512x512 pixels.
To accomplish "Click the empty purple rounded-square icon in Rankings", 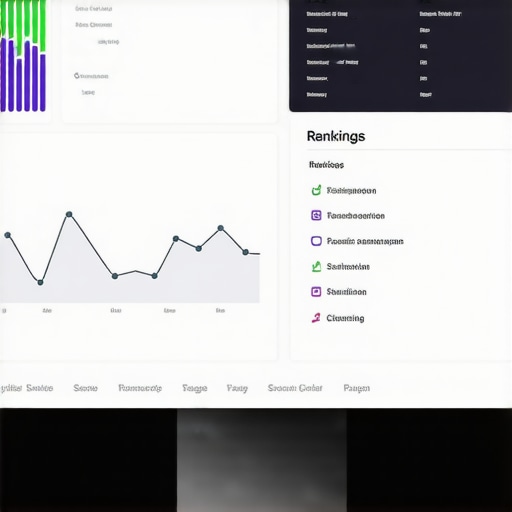I will (316, 241).
